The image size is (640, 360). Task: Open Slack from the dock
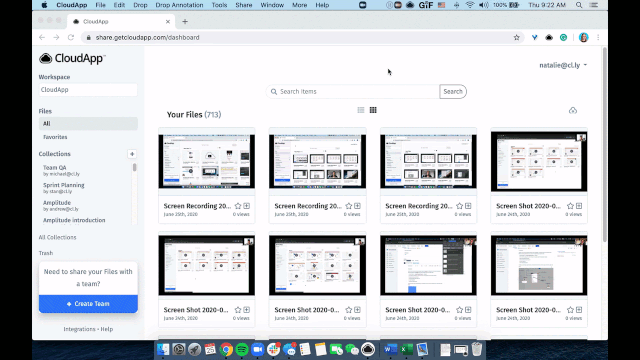click(273, 349)
